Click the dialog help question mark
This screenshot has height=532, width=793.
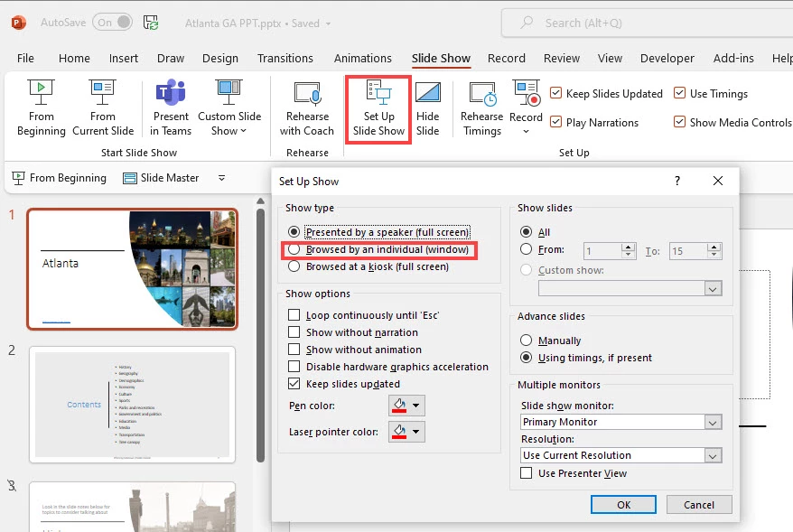(x=677, y=181)
